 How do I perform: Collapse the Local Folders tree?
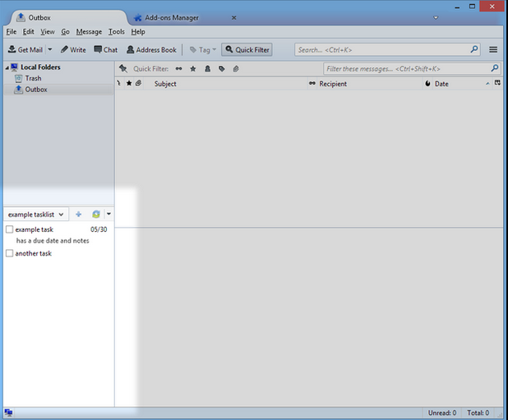[x=7, y=67]
